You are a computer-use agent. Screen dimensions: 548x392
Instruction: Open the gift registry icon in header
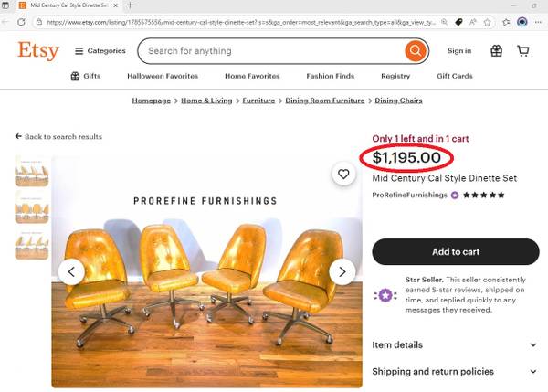coord(496,51)
